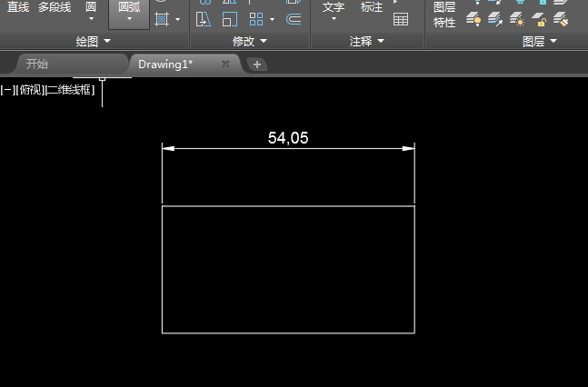Click the Thaw All Layers icon
Screen dimensions: 588x387
pyautogui.click(x=517, y=19)
